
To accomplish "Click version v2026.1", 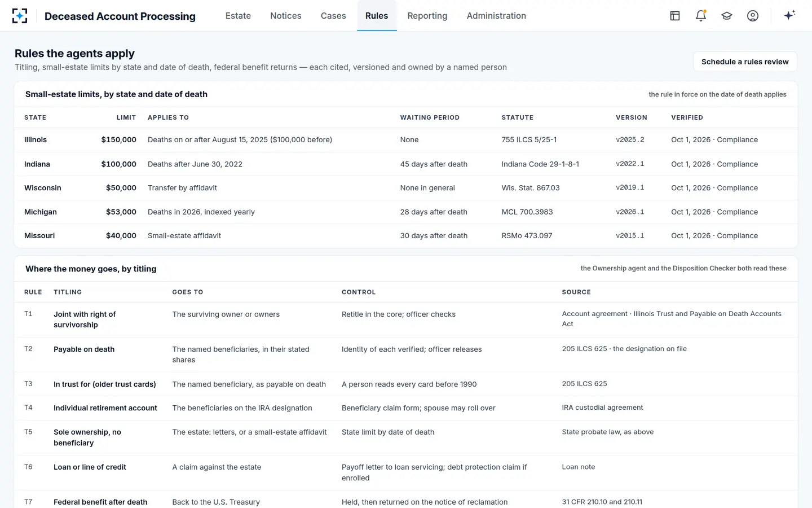I will (630, 212).
